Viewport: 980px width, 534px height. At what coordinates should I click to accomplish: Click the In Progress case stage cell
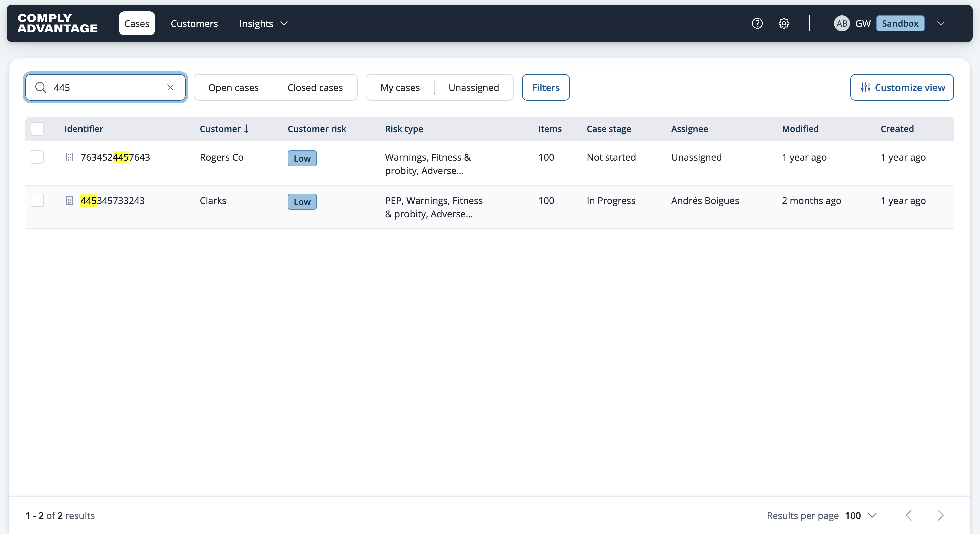click(611, 200)
